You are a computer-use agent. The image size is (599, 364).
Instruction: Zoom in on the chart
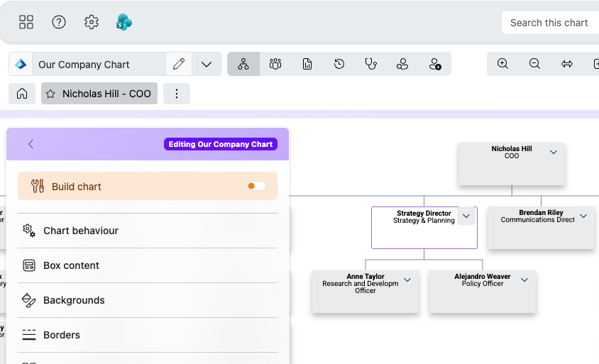[x=502, y=64]
